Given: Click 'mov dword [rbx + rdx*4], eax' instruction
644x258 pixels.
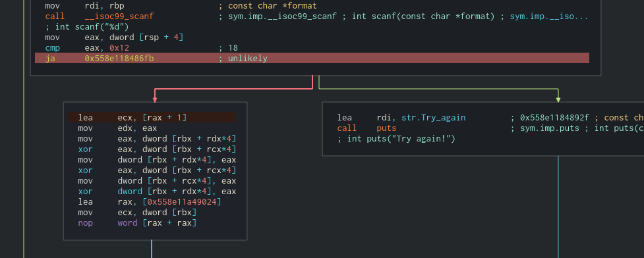Looking at the screenshot, I should point(157,160).
